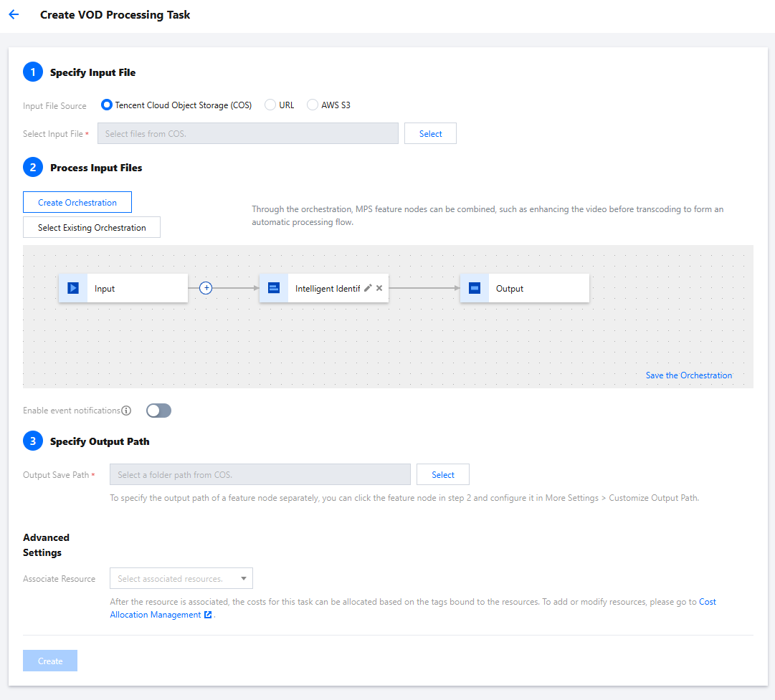Remove the Intelligent Identification node
This screenshot has width=775, height=700.
pyautogui.click(x=379, y=287)
